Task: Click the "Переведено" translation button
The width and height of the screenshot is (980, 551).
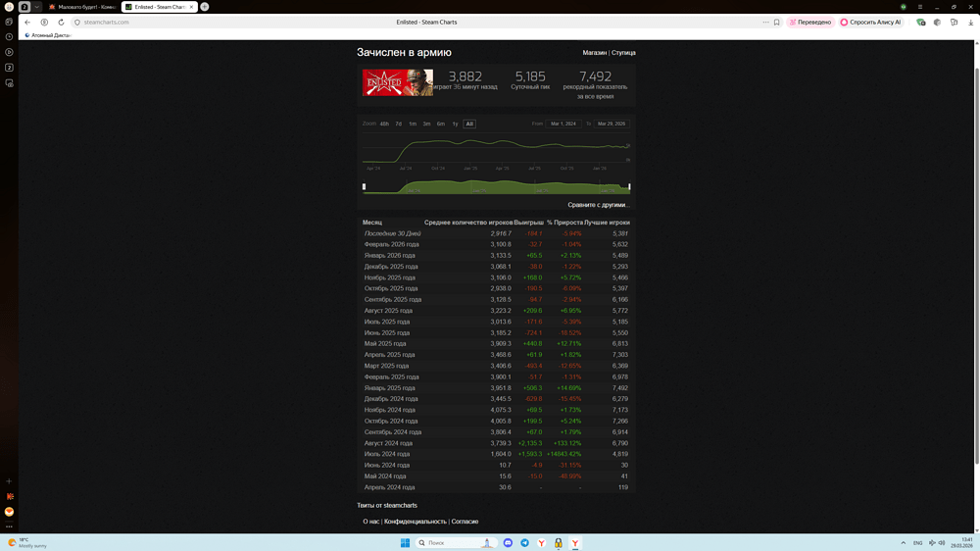Action: point(810,22)
